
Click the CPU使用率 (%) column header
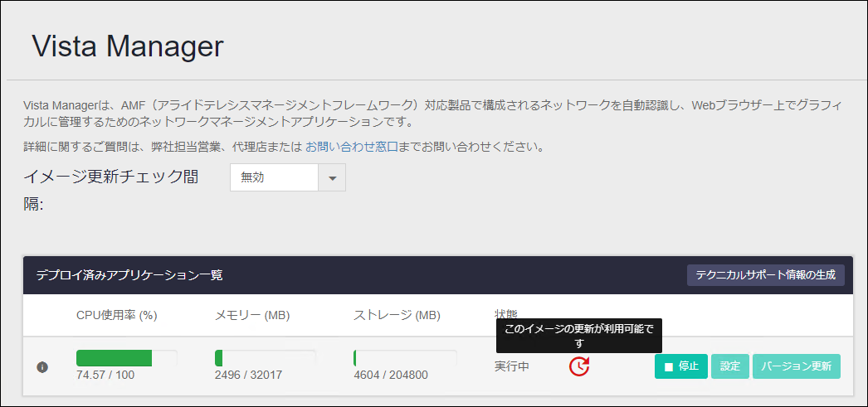click(x=117, y=315)
